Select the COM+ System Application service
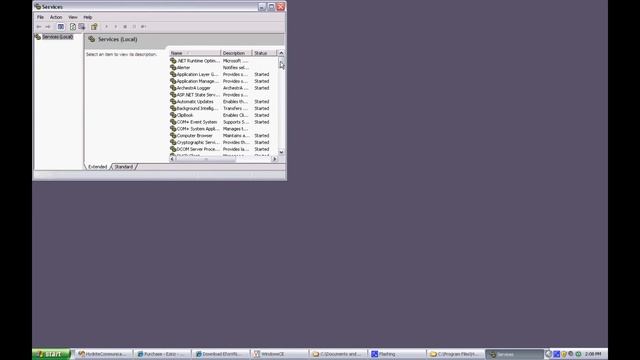The width and height of the screenshot is (640, 360). click(223, 129)
